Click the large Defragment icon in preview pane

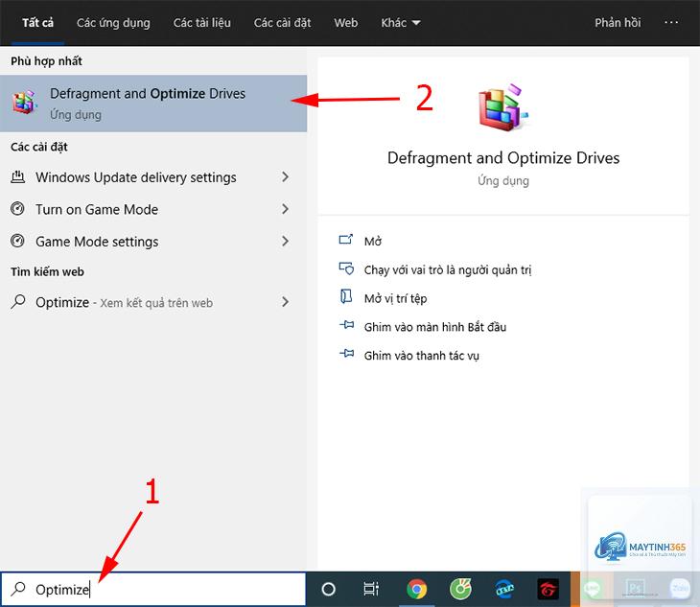(503, 107)
